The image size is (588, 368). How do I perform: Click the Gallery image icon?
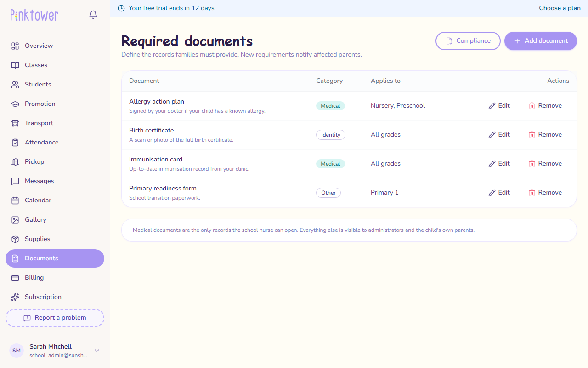[15, 220]
